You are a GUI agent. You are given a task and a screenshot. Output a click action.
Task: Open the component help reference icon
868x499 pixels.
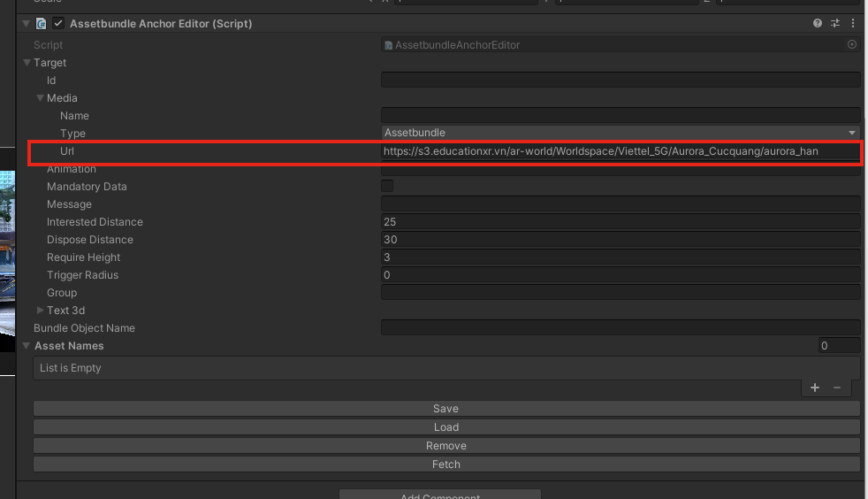pos(818,24)
